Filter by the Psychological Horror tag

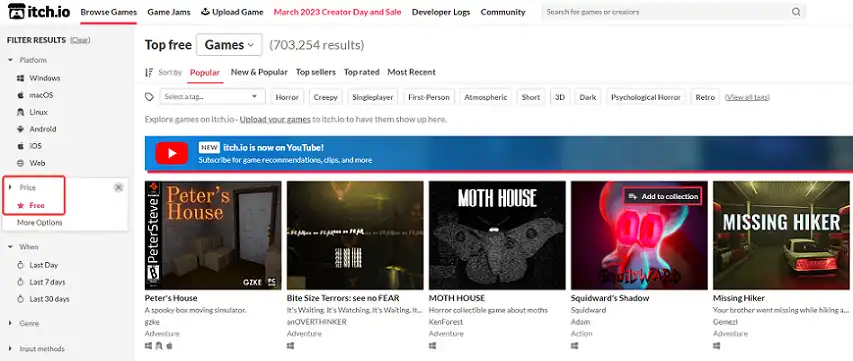(x=646, y=97)
